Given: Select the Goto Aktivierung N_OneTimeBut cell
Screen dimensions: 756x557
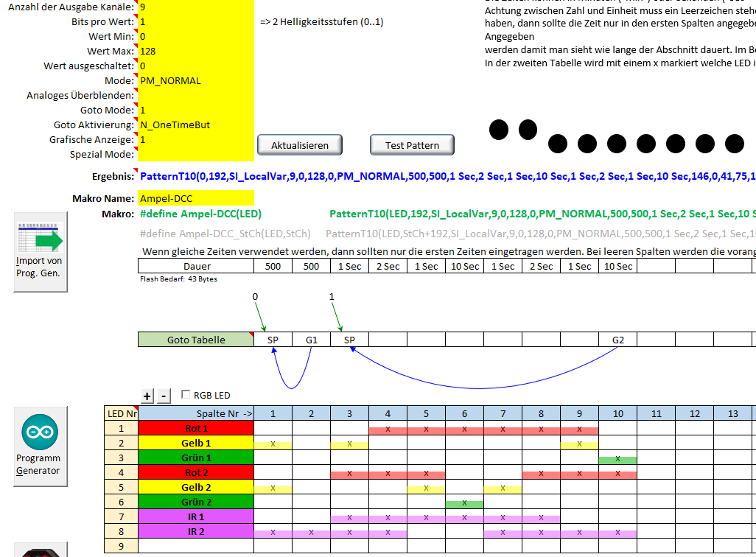Looking at the screenshot, I should coord(195,125).
